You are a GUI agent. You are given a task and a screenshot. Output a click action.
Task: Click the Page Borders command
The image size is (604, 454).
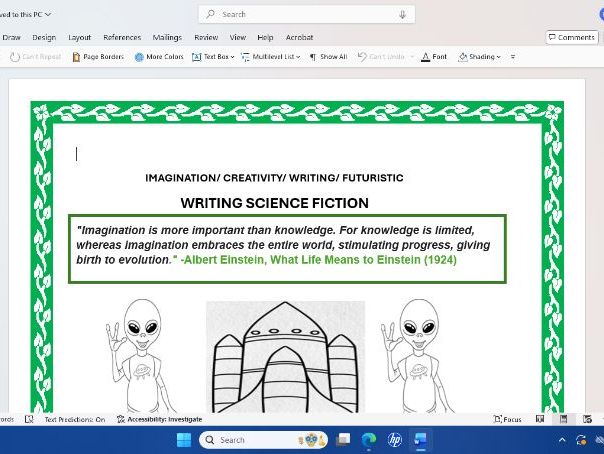[98, 57]
